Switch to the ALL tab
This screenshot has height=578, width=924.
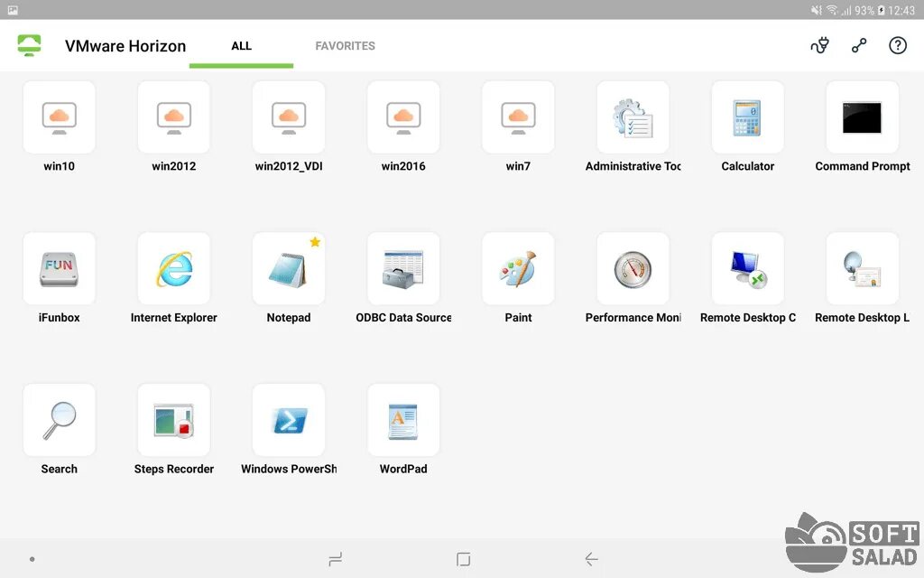(241, 46)
